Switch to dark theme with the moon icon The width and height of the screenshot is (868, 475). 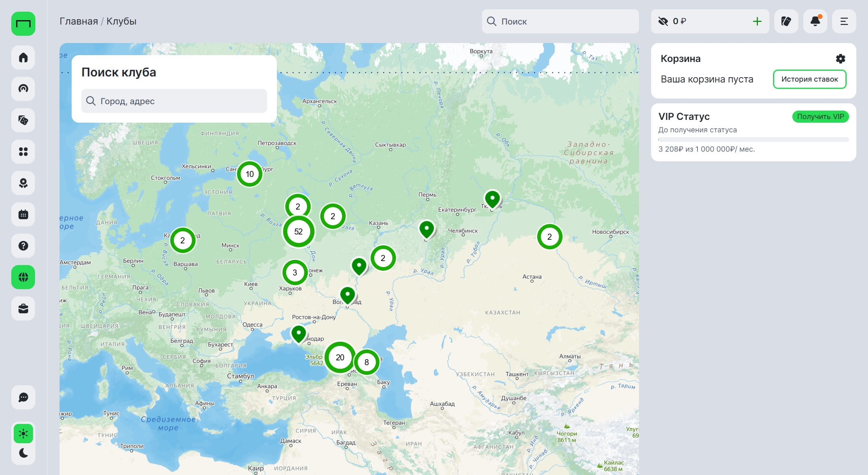(23, 453)
